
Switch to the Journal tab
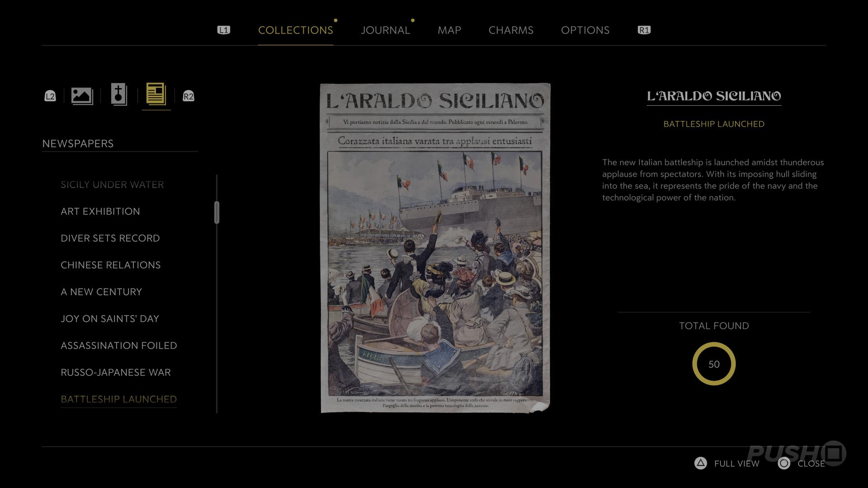[x=385, y=30]
